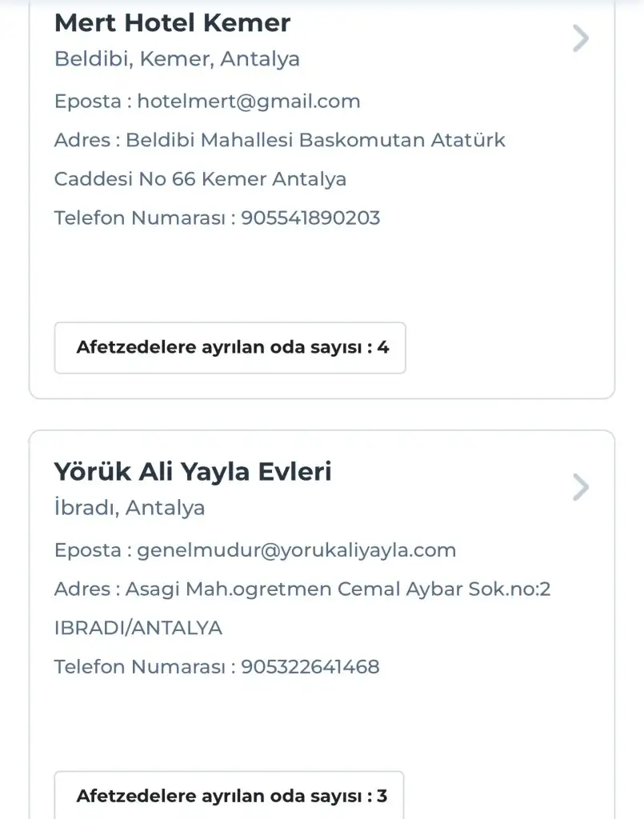The image size is (644, 819).
Task: Expand the Mert Hotel Kemer chevron arrow
Action: pyautogui.click(x=582, y=38)
